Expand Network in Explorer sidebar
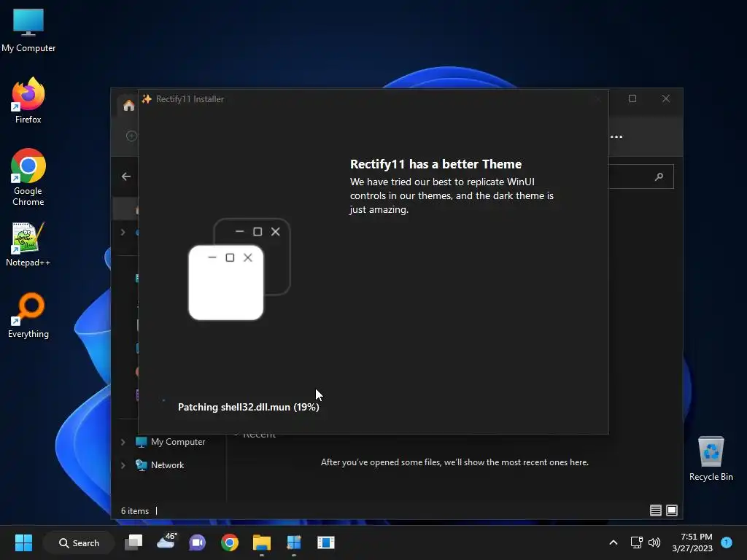Image resolution: width=747 pixels, height=560 pixels. click(x=123, y=465)
